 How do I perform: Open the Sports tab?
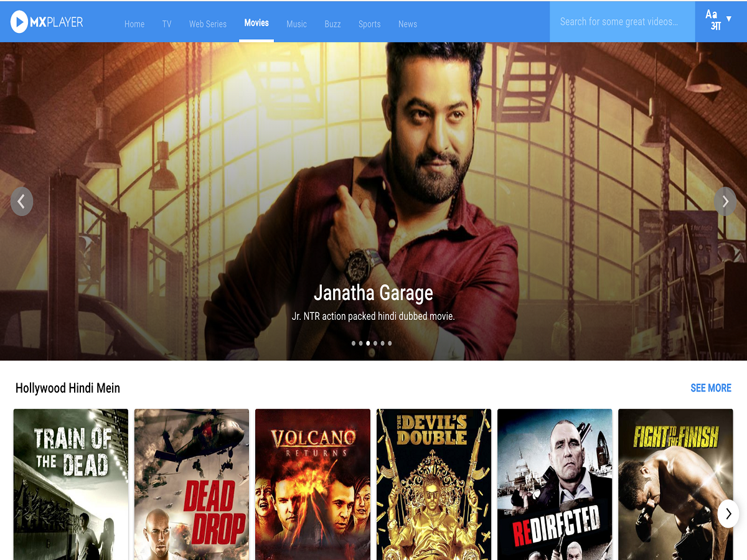point(369,24)
